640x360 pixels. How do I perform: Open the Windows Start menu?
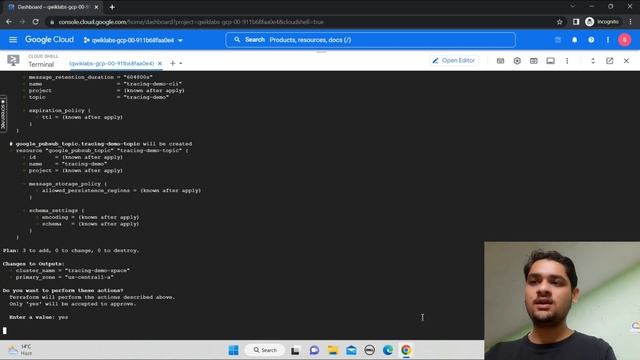(233, 350)
